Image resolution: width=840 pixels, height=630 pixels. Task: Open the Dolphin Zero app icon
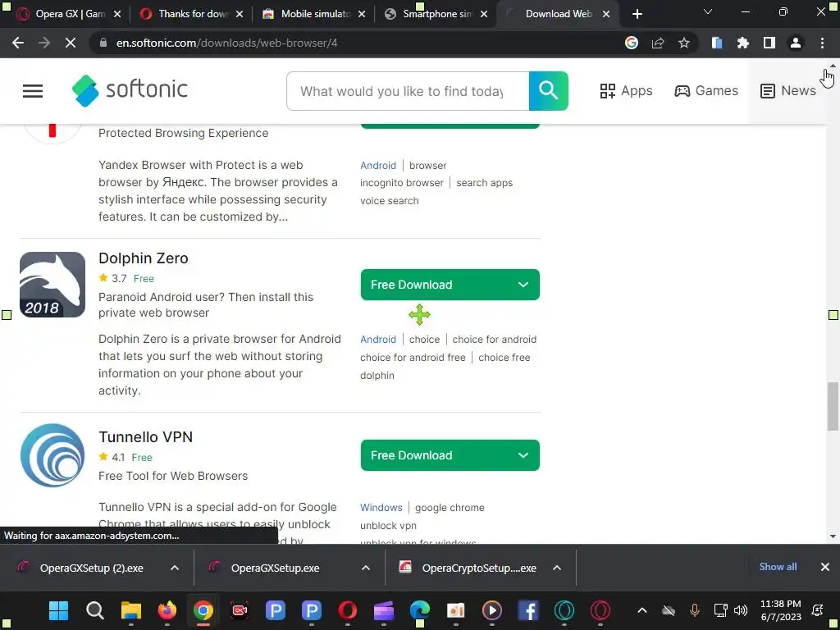[x=52, y=285]
